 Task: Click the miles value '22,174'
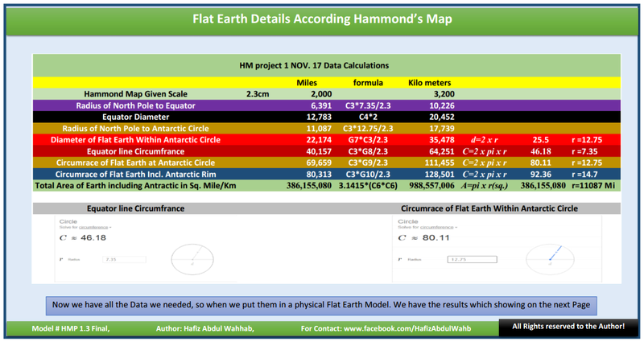pyautogui.click(x=319, y=139)
